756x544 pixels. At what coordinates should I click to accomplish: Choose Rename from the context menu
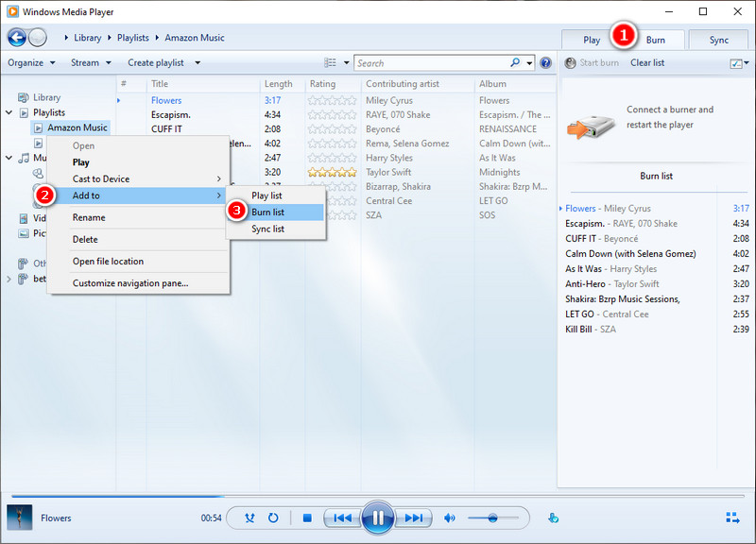point(89,217)
